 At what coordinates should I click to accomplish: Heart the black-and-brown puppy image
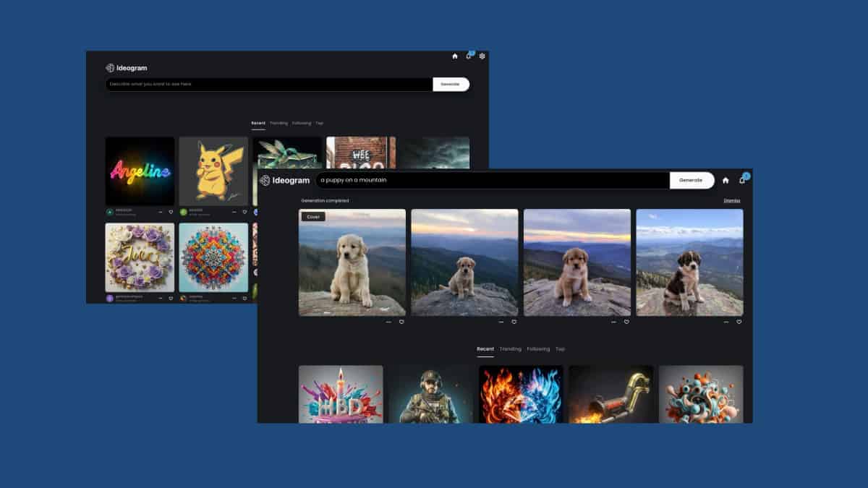(x=739, y=322)
